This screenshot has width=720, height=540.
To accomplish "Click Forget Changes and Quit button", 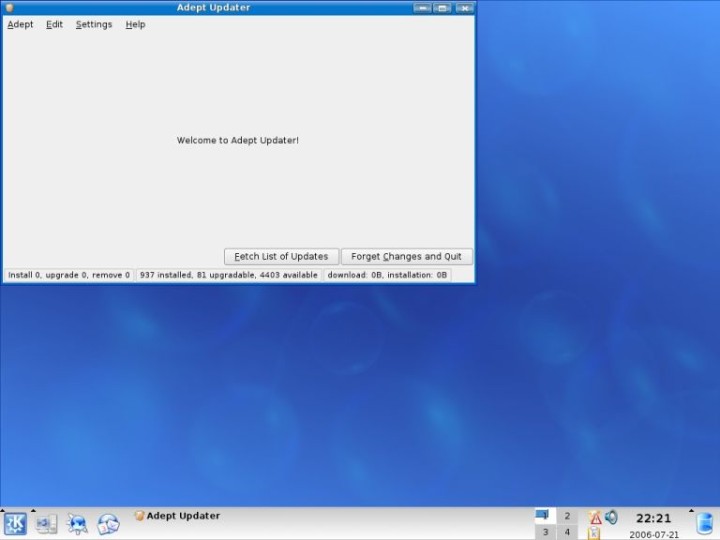I will coord(406,256).
